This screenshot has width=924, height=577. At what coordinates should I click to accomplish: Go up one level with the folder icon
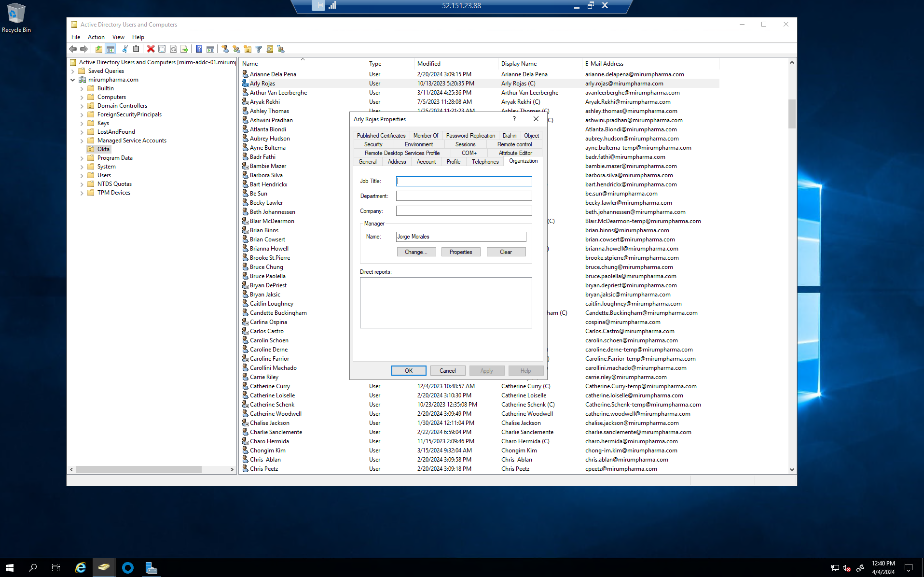pos(99,49)
